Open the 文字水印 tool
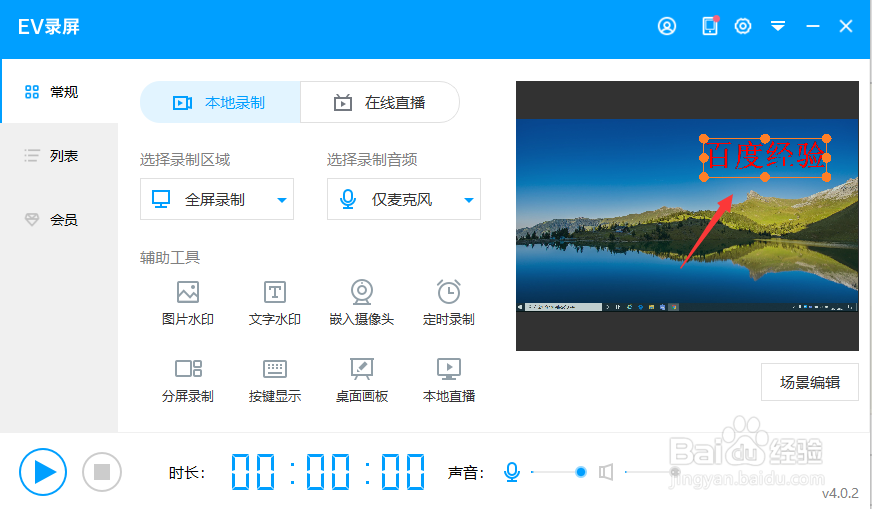Viewport: 872px width, 509px height. [275, 303]
